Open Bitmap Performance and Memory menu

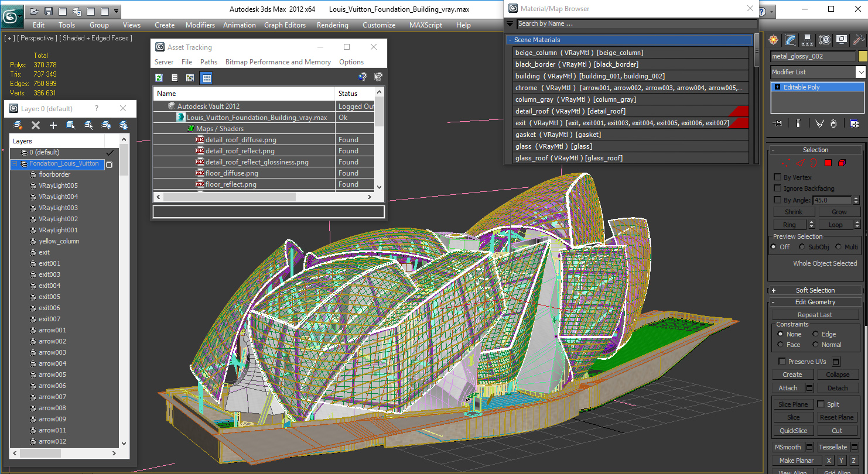pyautogui.click(x=278, y=62)
